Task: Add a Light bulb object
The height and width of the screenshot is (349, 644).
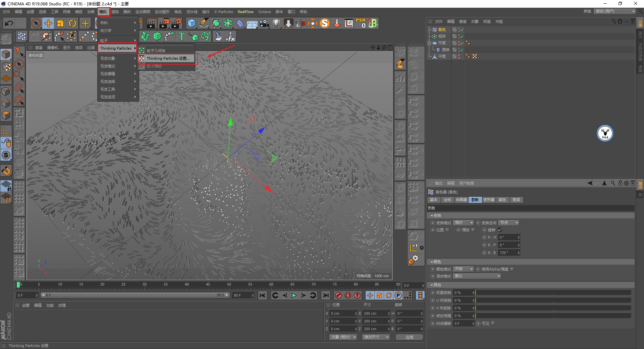Action: (276, 23)
